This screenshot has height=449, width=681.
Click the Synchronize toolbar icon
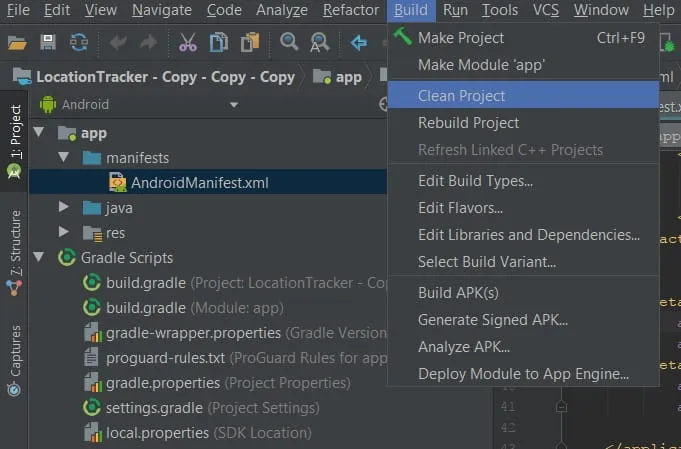click(78, 42)
